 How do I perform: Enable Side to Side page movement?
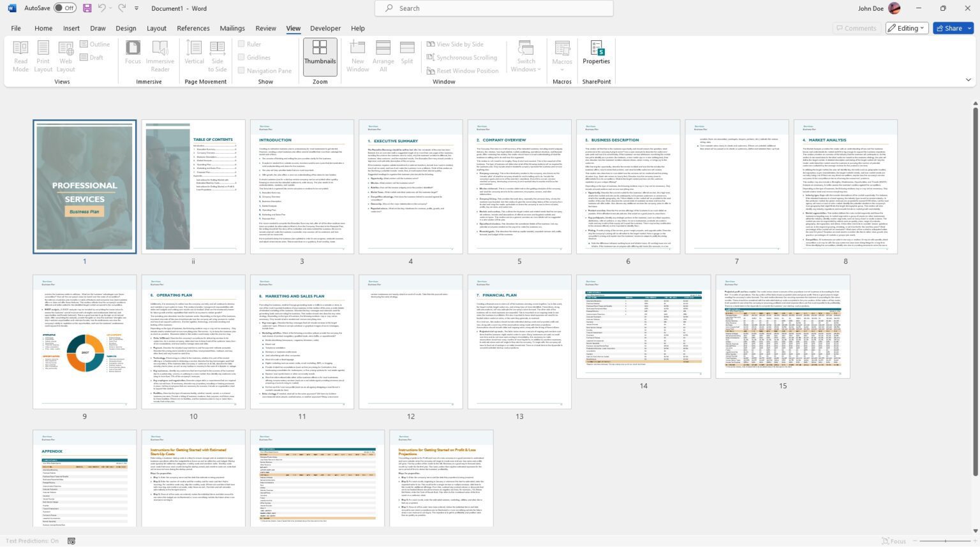click(x=217, y=57)
